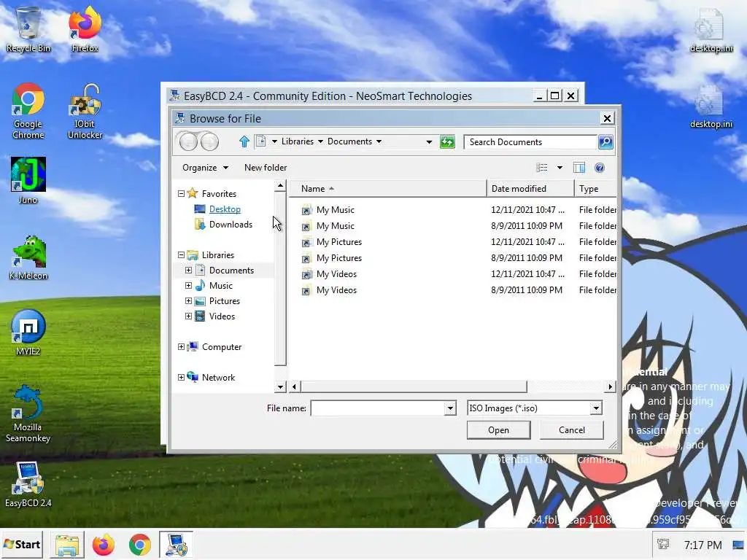This screenshot has width=747, height=560.
Task: Click the navigation pane scroll down arrow
Action: click(x=280, y=386)
